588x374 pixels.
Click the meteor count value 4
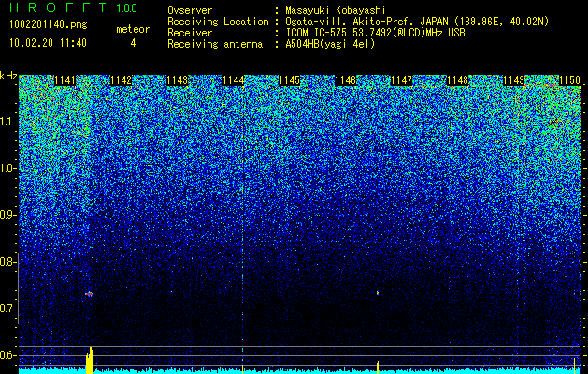click(x=133, y=43)
